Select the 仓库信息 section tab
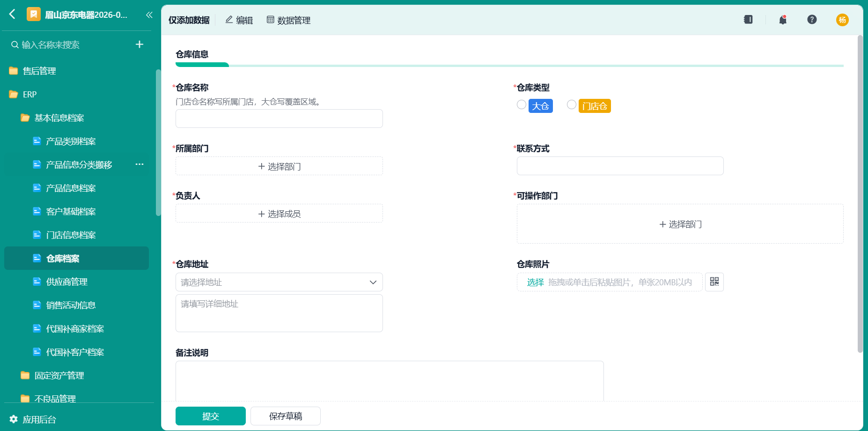The image size is (868, 431). tap(192, 54)
